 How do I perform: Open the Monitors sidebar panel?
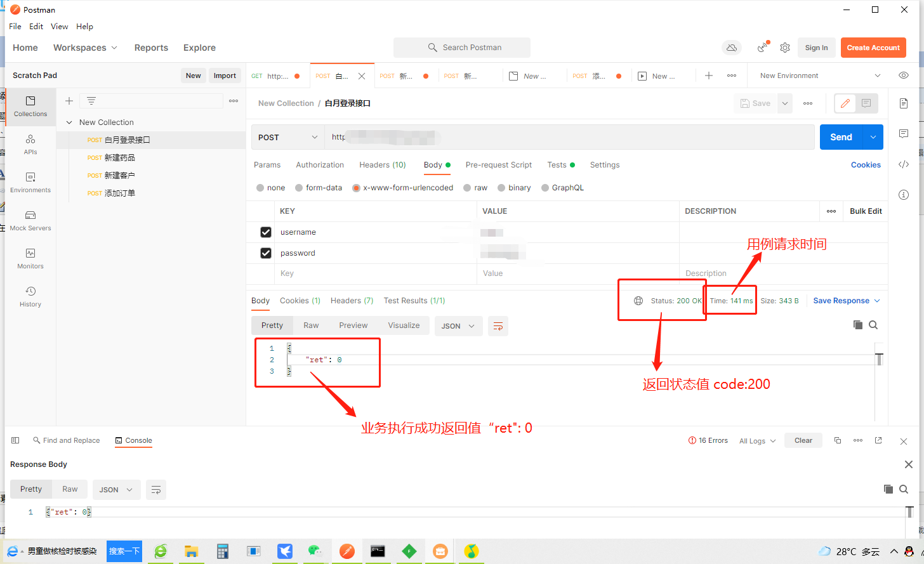30,259
